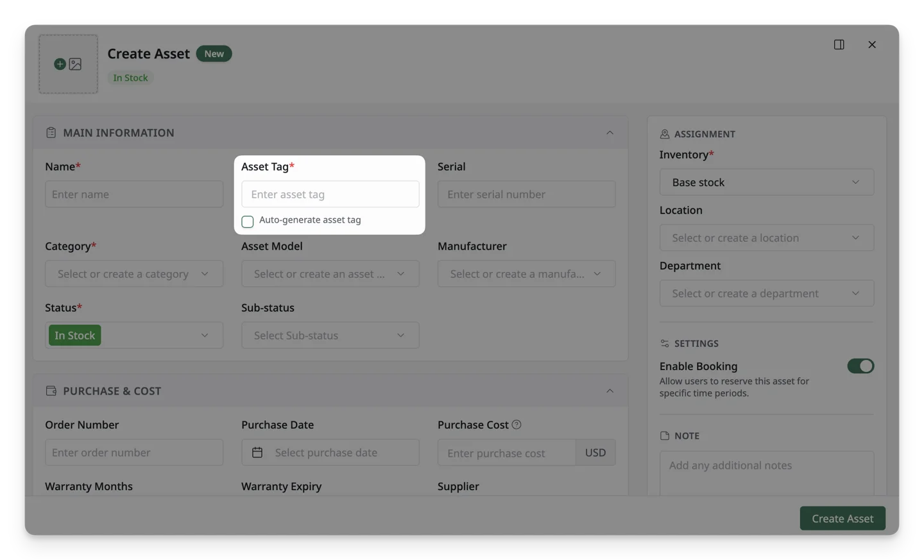The height and width of the screenshot is (560, 924).
Task: Toggle the side panel layout icon
Action: point(839,44)
